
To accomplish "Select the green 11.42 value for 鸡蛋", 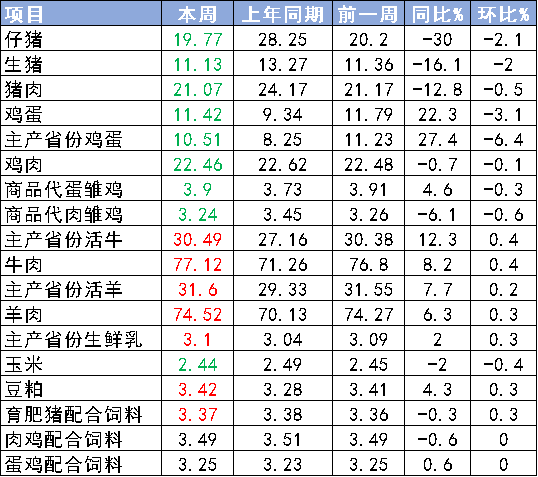I will click(198, 115).
